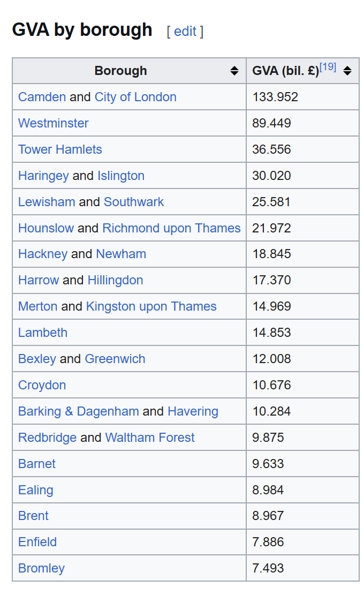Go to Lambeth page
364x595 pixels.
(43, 333)
